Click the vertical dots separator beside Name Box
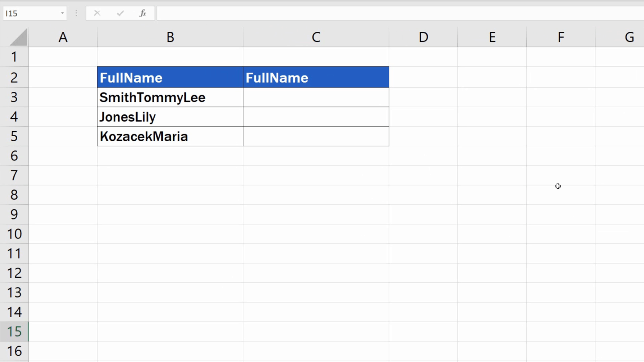The height and width of the screenshot is (362, 644). coord(76,13)
